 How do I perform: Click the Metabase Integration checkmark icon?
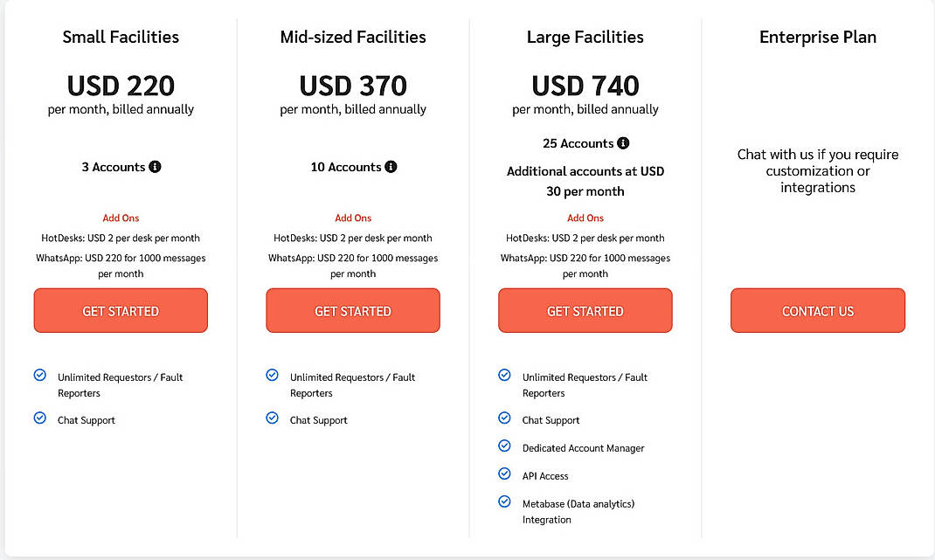click(x=504, y=501)
